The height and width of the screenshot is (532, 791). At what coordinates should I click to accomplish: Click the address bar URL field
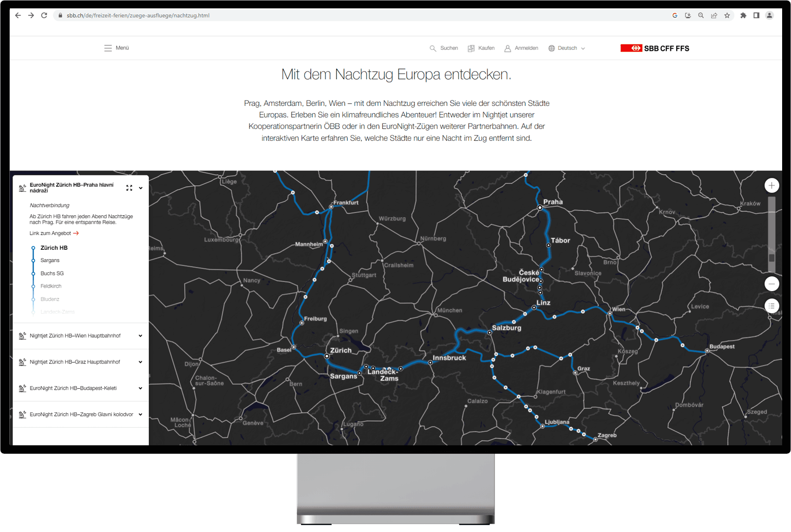[364, 15]
